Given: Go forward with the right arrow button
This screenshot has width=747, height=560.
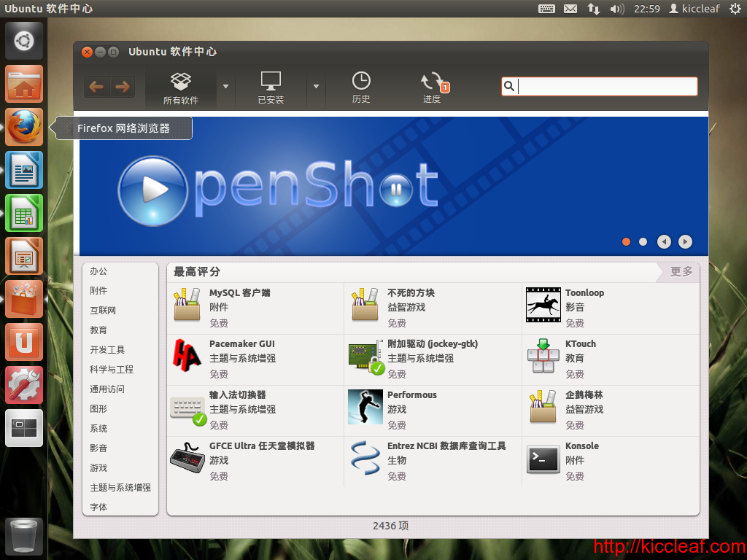Looking at the screenshot, I should pyautogui.click(x=123, y=87).
